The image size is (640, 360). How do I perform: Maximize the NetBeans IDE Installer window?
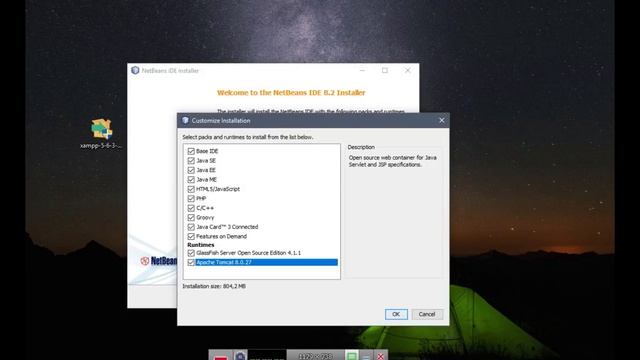tap(384, 70)
